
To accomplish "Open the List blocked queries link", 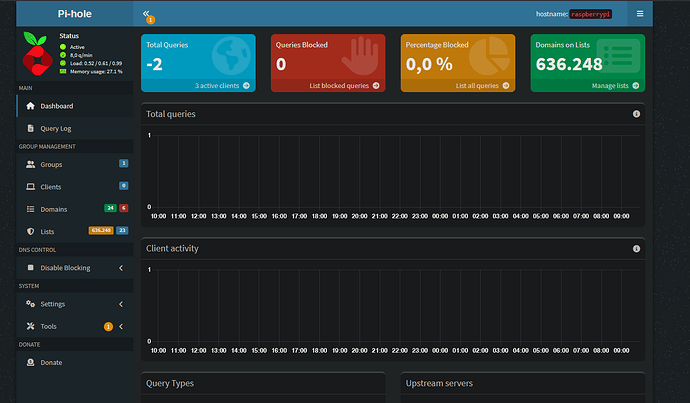I will click(339, 86).
